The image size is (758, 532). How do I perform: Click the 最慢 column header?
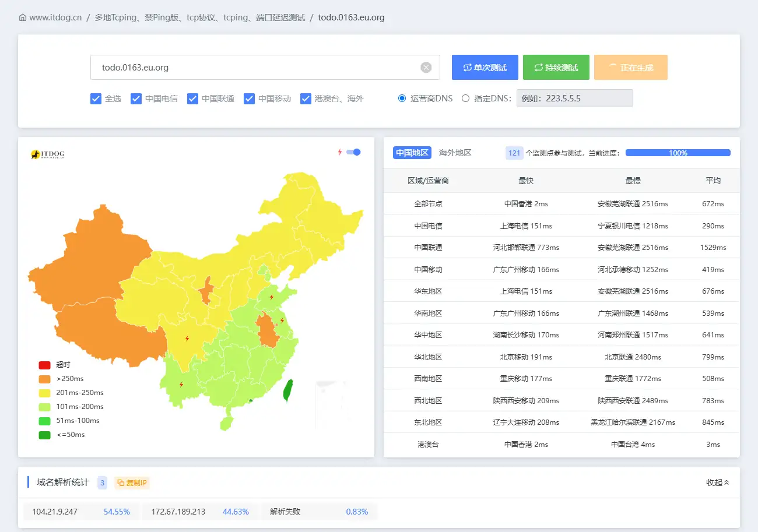[x=633, y=181]
